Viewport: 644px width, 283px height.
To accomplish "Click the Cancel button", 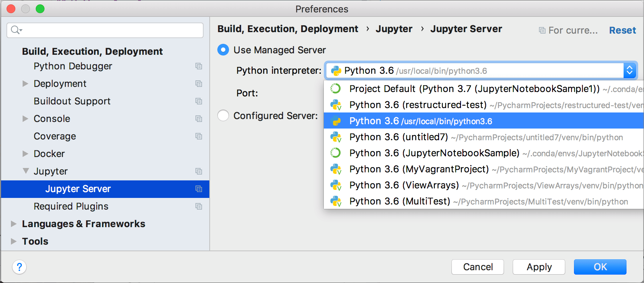I will 478,267.
